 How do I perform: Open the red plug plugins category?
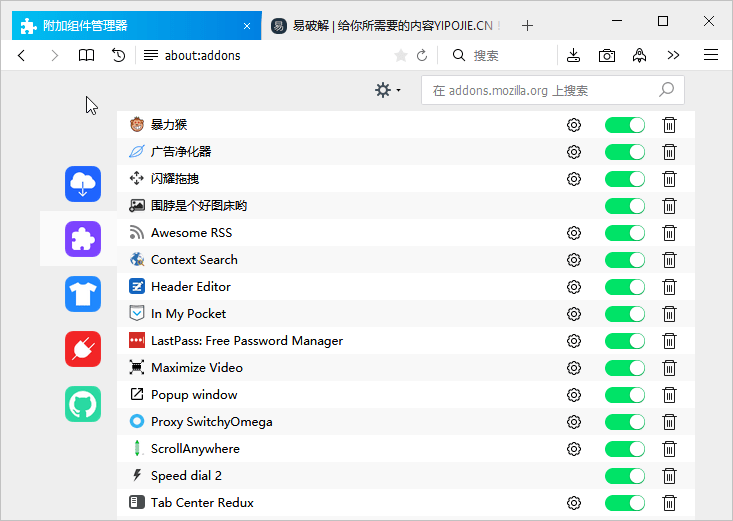pos(83,349)
